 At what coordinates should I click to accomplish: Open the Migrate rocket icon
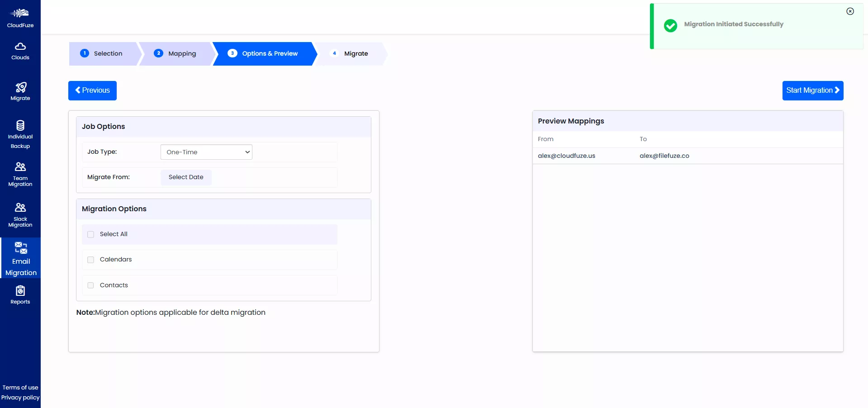pos(20,87)
